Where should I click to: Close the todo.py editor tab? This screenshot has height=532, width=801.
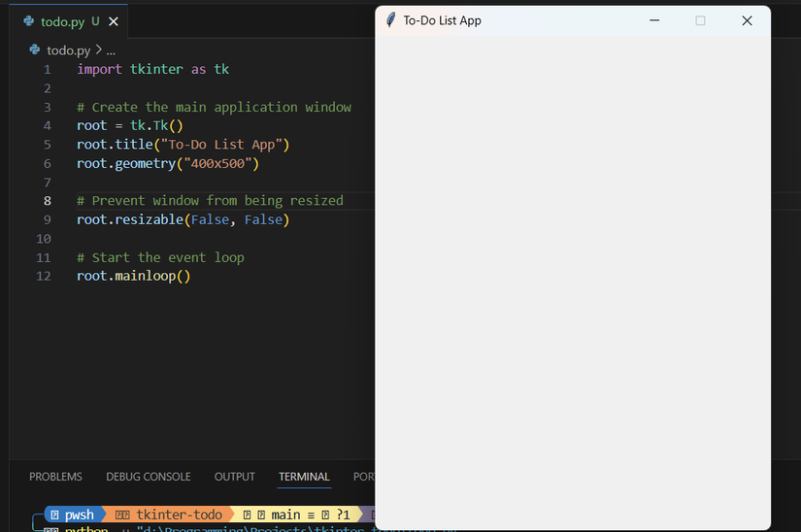coord(114,21)
